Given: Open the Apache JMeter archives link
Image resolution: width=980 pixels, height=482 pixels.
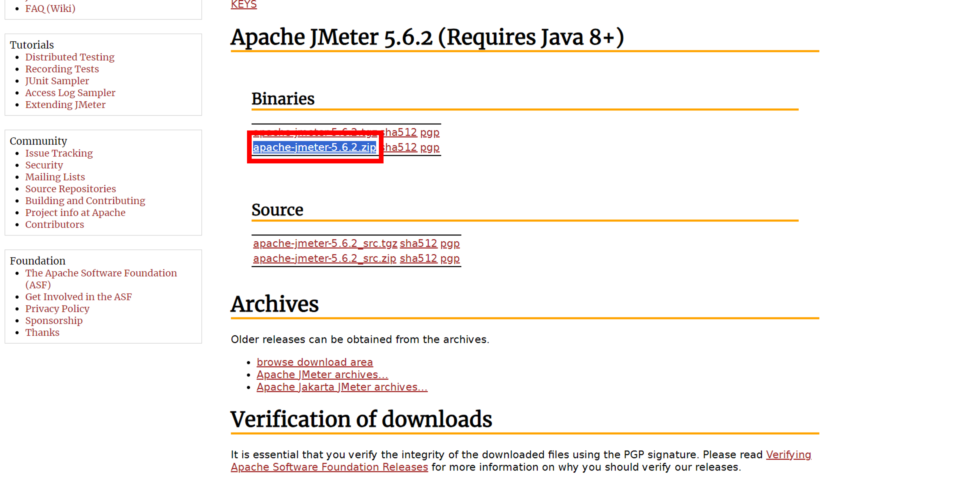Looking at the screenshot, I should point(322,374).
